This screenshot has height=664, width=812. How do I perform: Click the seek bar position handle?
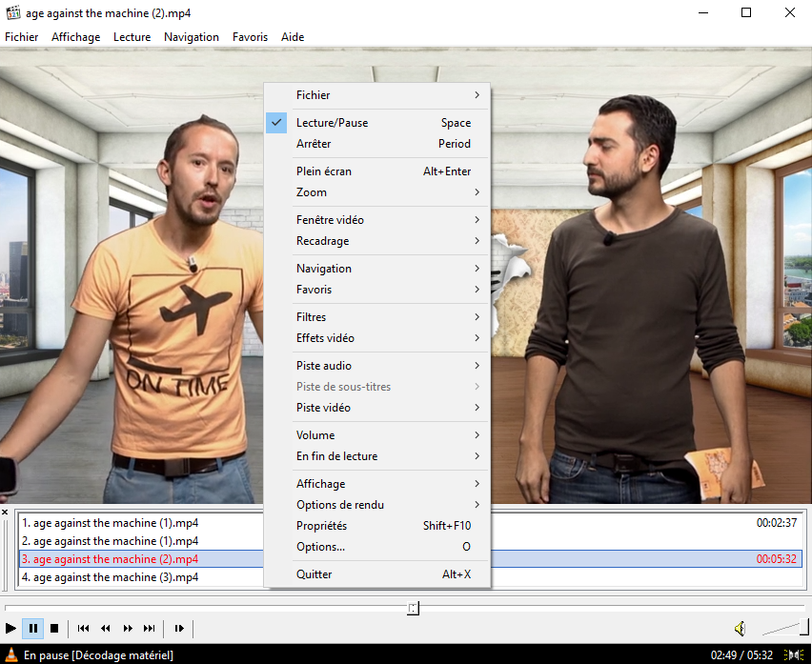(x=413, y=608)
